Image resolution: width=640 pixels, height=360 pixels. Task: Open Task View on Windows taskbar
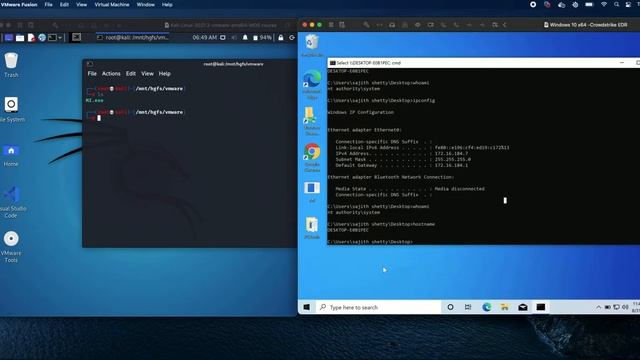pos(468,307)
